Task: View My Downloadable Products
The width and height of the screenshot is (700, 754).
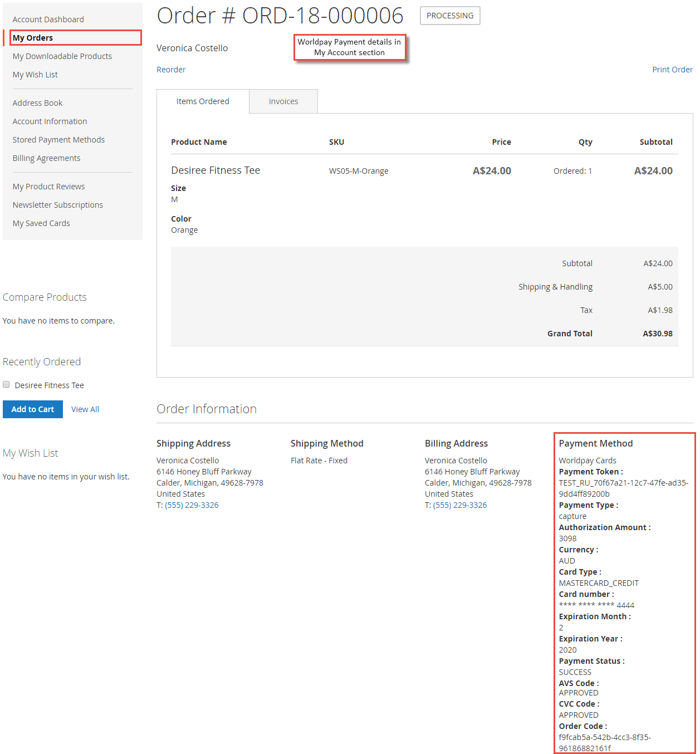Action: pos(62,56)
